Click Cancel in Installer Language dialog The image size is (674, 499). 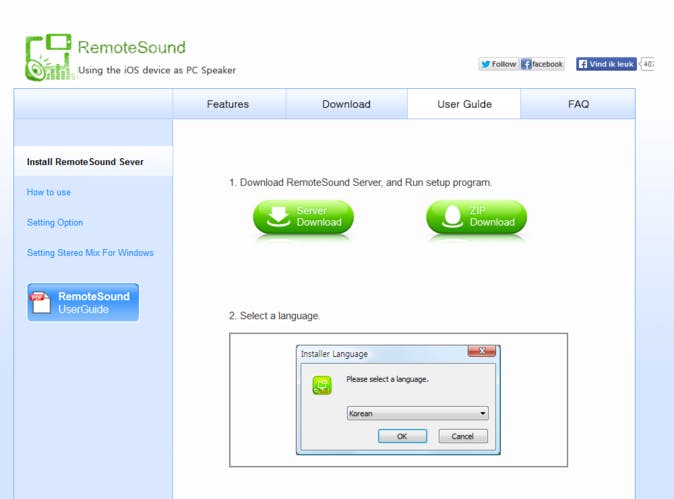(x=463, y=436)
